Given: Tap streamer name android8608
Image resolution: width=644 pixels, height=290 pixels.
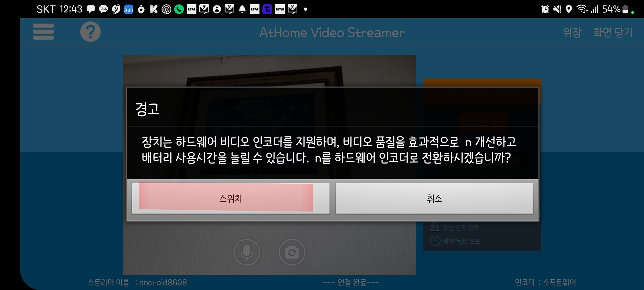Looking at the screenshot, I should [163, 282].
